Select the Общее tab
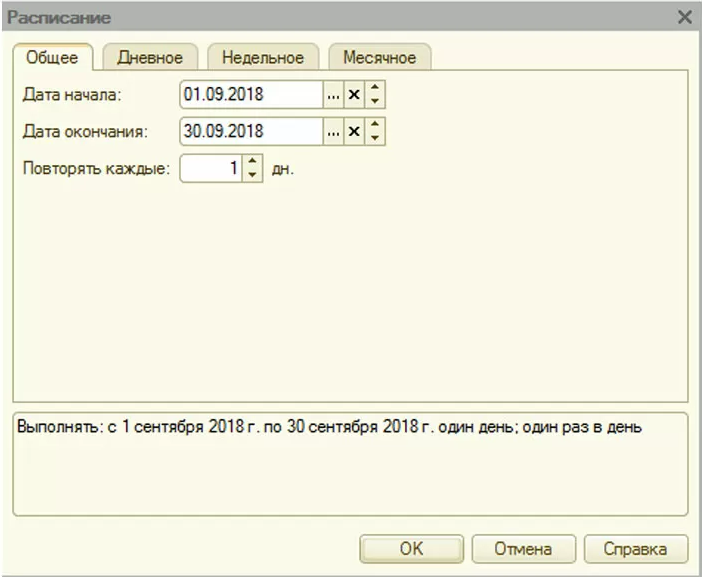The height and width of the screenshot is (579, 702). click(x=52, y=57)
